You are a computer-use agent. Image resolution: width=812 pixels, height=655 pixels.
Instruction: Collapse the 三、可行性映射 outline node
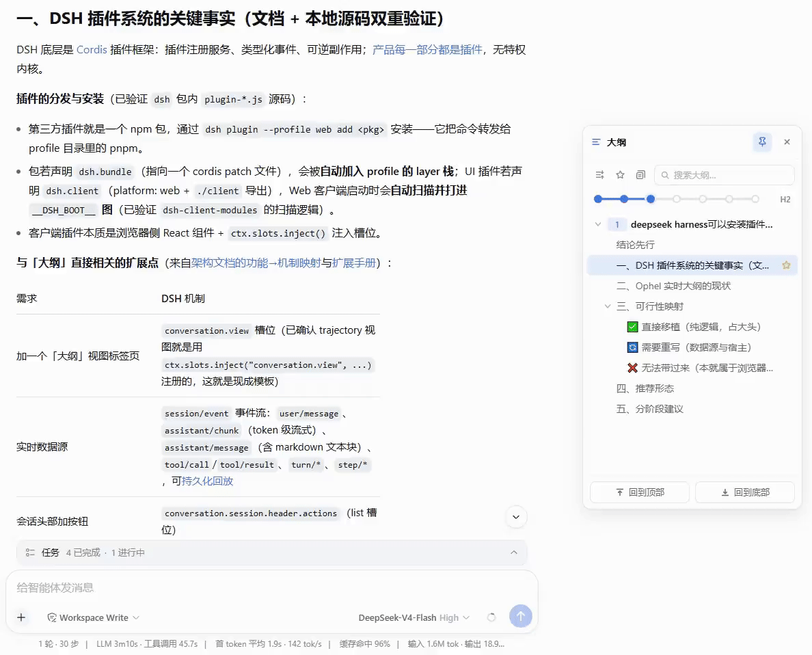608,306
